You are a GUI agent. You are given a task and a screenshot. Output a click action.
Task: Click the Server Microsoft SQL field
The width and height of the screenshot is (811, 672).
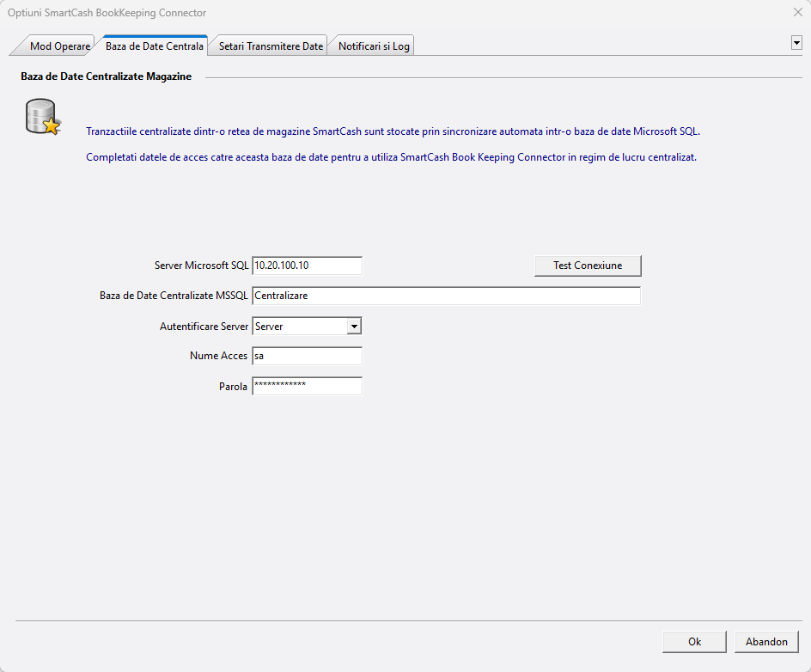(308, 266)
